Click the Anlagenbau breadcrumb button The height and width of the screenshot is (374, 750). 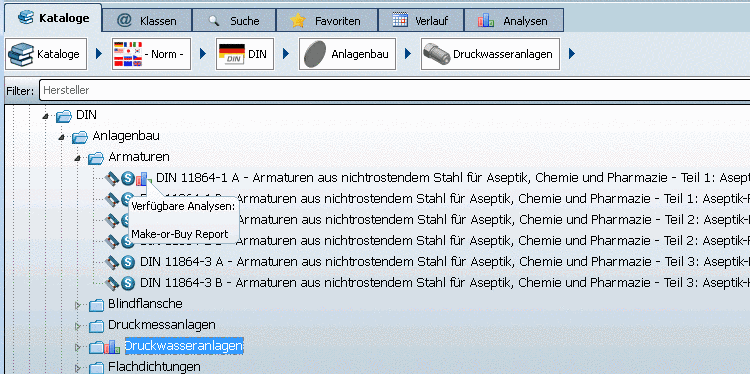pyautogui.click(x=347, y=54)
